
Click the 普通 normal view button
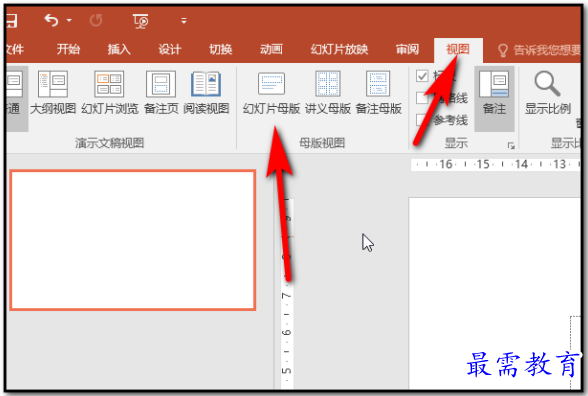(x=16, y=99)
